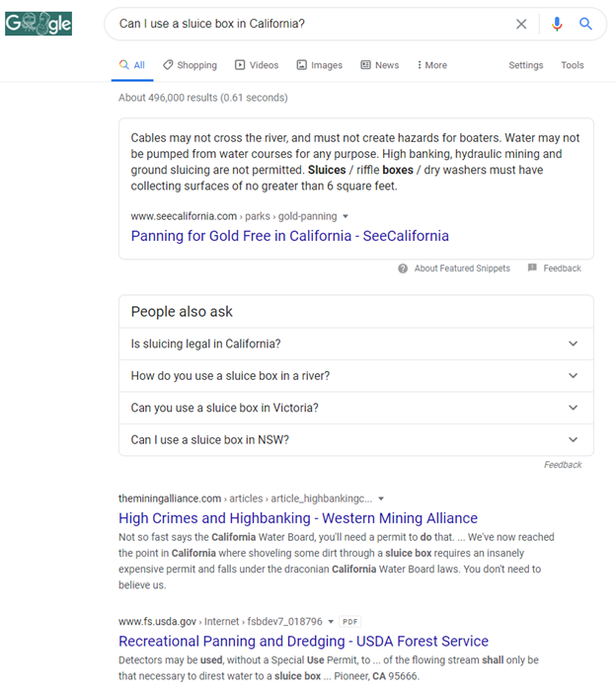Open the More options menu
The width and height of the screenshot is (616, 692).
click(431, 65)
